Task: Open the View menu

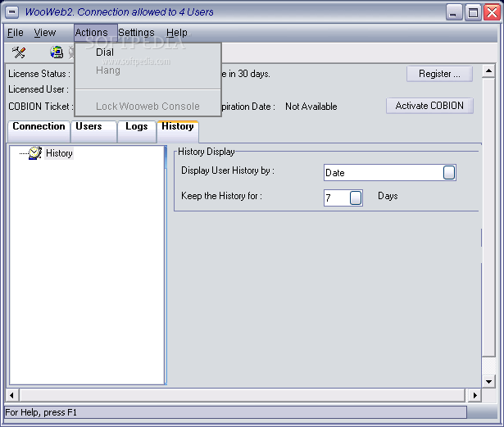Action: pyautogui.click(x=45, y=33)
